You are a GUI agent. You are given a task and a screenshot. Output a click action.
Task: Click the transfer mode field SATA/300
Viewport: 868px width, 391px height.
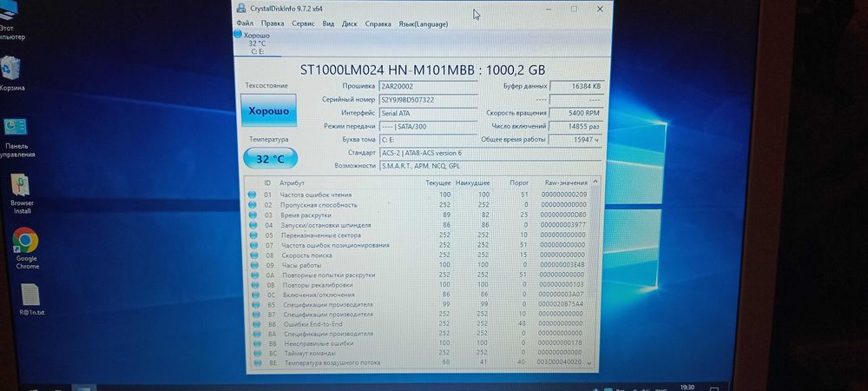428,126
